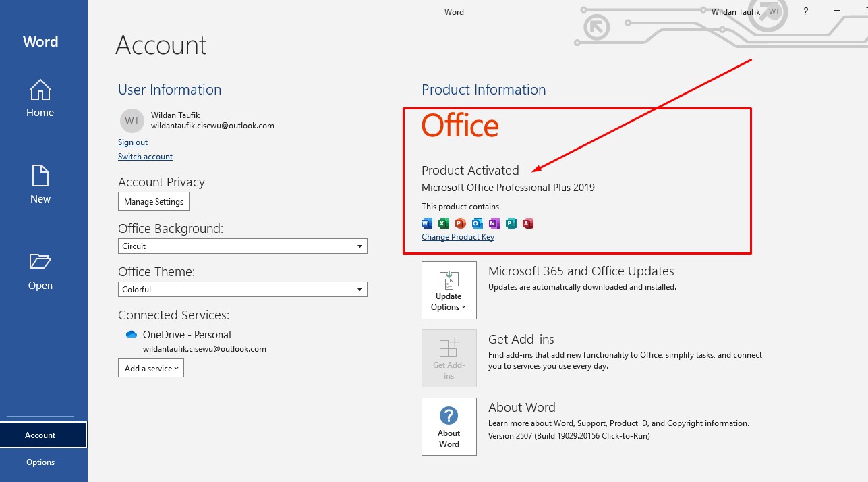Click the PowerPoint app icon in product list
868x482 pixels.
pyautogui.click(x=460, y=223)
